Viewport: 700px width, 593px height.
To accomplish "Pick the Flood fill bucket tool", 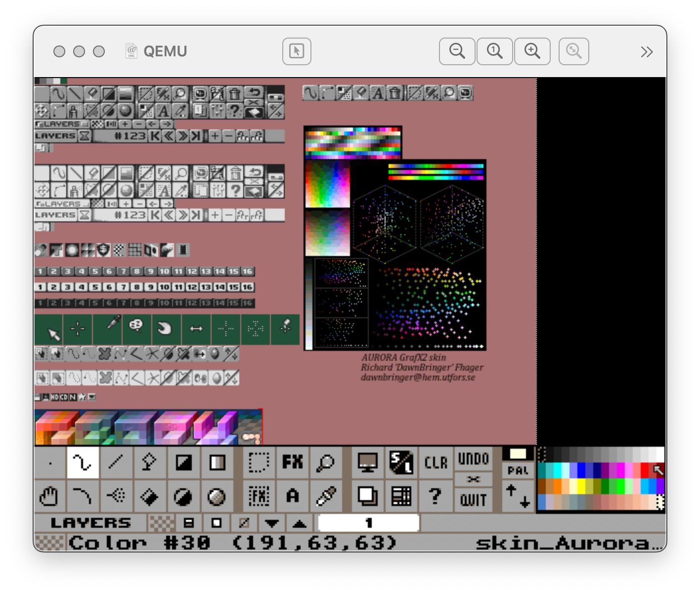I will click(149, 496).
